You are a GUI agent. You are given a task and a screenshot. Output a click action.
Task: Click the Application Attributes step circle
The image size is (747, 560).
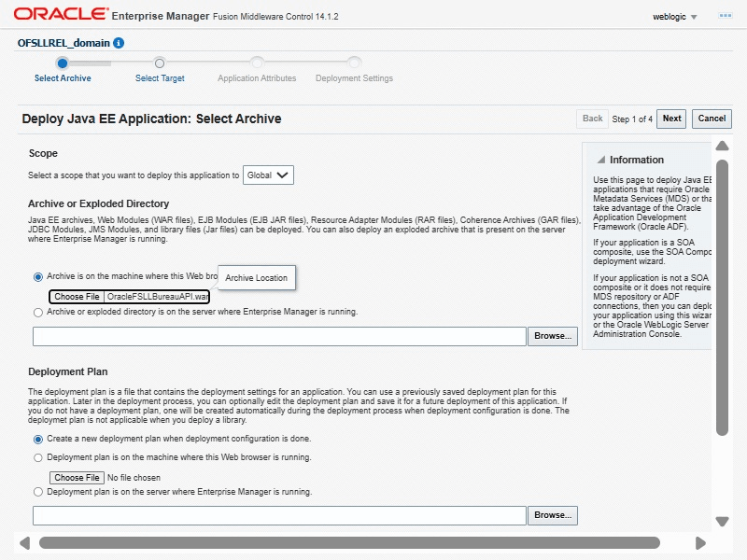coord(257,63)
